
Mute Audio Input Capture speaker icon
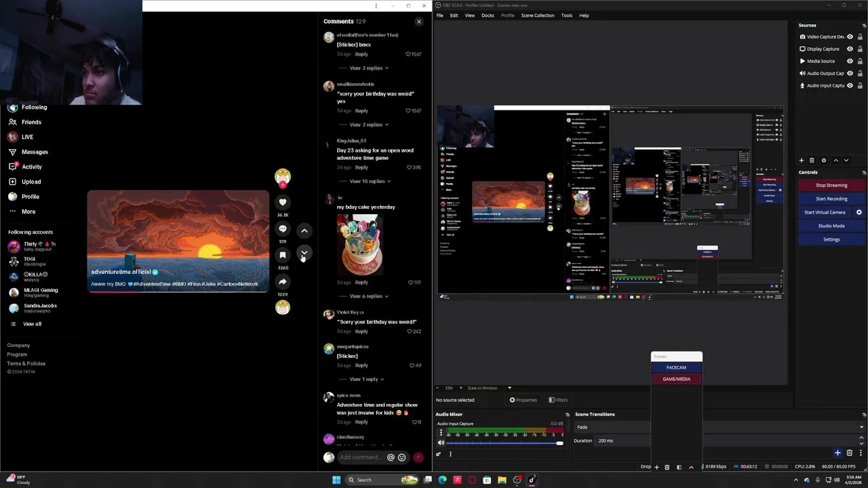[441, 443]
